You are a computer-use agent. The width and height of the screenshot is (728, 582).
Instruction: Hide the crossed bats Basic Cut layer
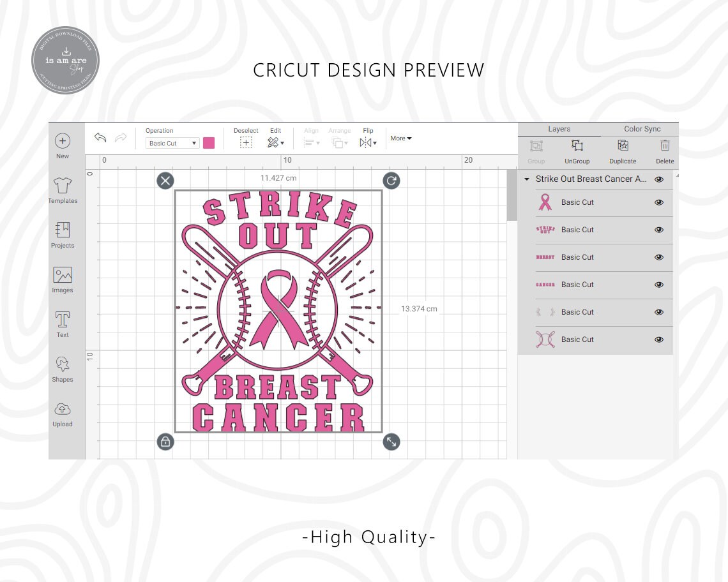point(658,339)
